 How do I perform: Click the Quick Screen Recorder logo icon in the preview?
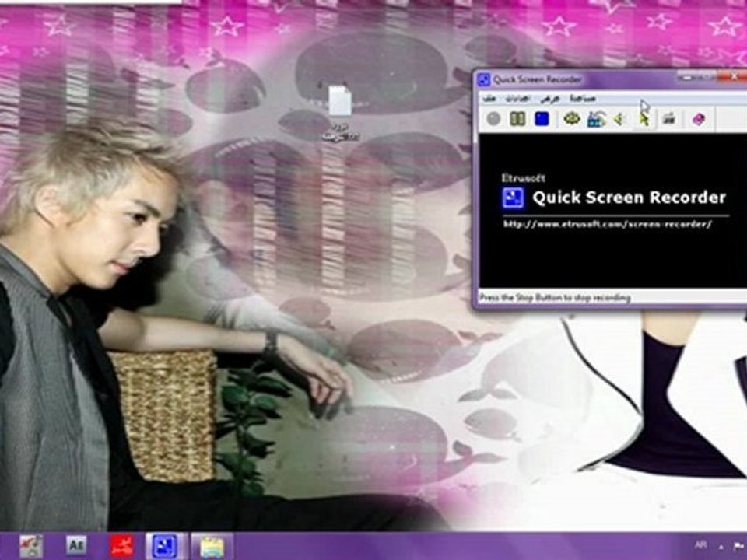513,198
